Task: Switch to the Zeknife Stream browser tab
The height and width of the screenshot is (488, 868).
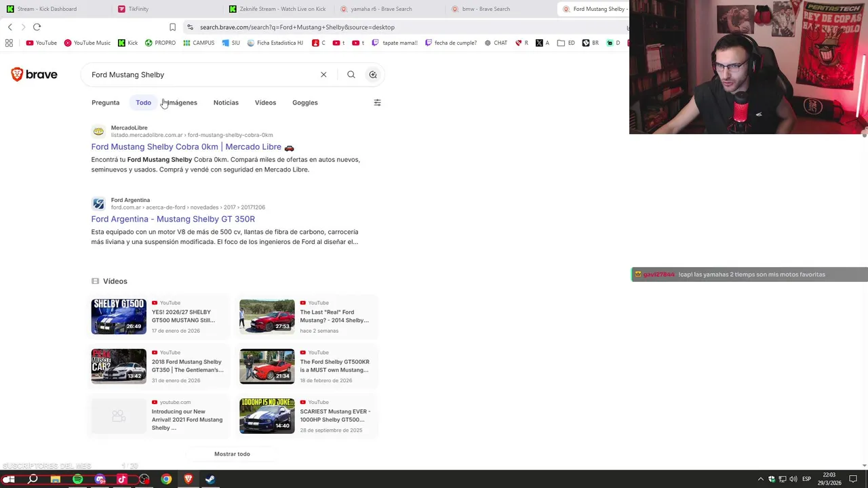Action: click(x=279, y=9)
